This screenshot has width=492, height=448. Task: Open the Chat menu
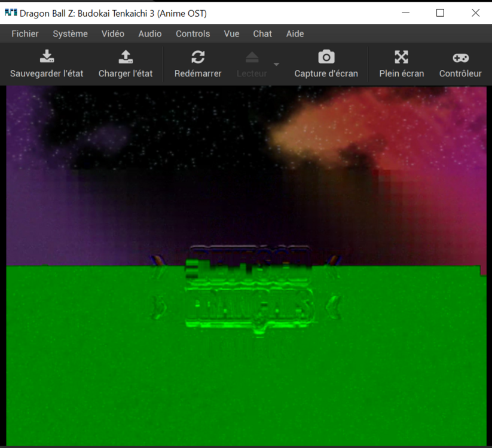coord(262,33)
